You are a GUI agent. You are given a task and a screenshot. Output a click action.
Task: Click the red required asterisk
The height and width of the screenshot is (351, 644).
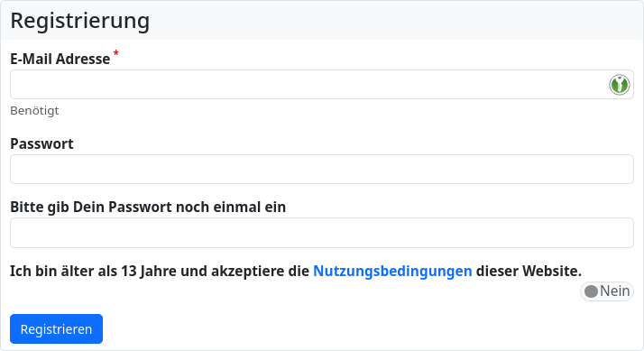(115, 53)
